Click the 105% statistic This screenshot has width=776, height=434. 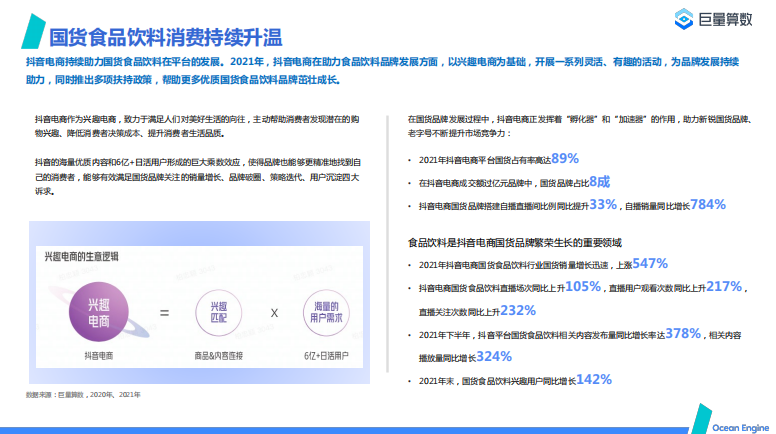click(x=583, y=287)
